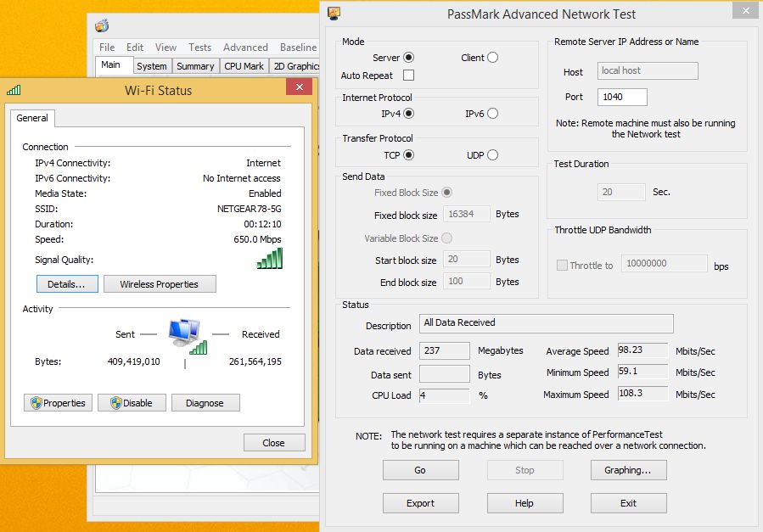Select the IPv6 protocol option
Viewport: 763px width, 532px height.
point(492,114)
